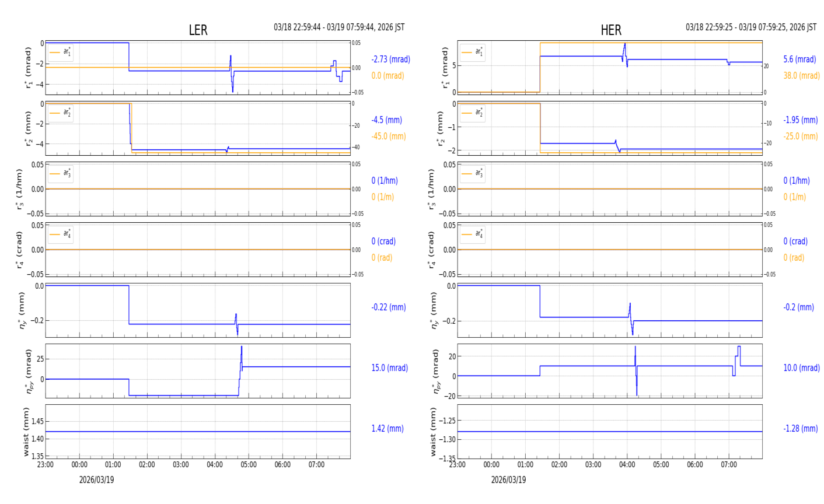
Task: Click the LER -2.73 (mrad) value label
Action: pos(390,60)
